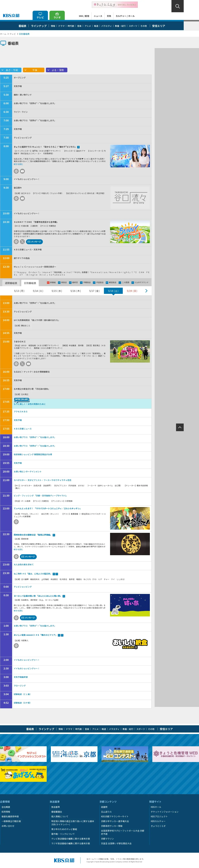Open the アクセスKBS program link

(21, 412)
